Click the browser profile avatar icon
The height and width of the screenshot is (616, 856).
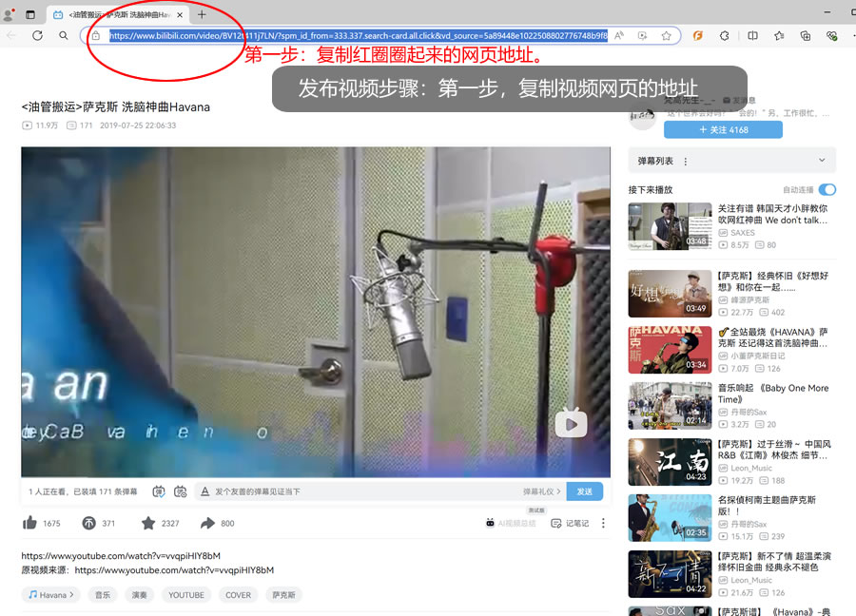coord(9,14)
